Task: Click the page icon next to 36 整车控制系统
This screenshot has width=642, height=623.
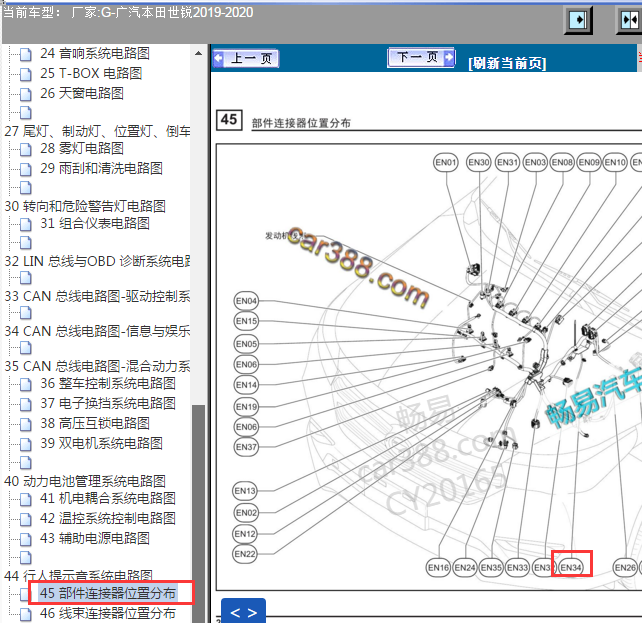Action: tap(25, 384)
